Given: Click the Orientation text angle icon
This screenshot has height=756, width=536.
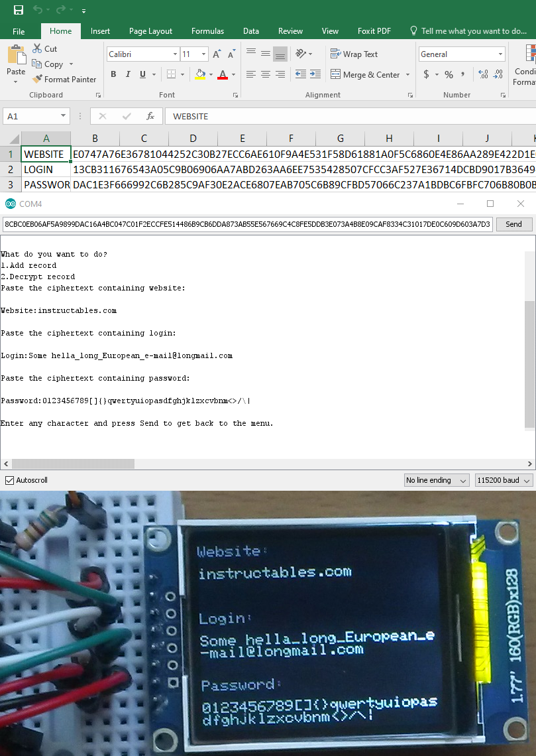Looking at the screenshot, I should click(x=301, y=54).
